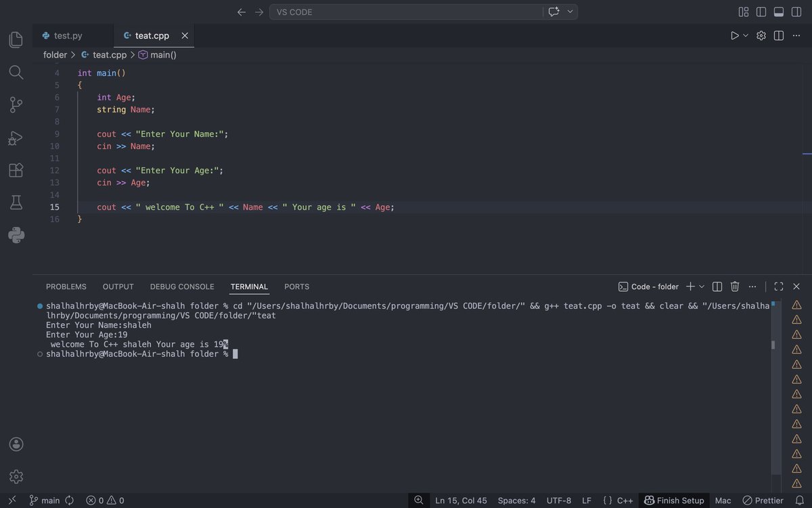Switch to the PROBLEMS panel tab
The image size is (812, 508).
[66, 287]
